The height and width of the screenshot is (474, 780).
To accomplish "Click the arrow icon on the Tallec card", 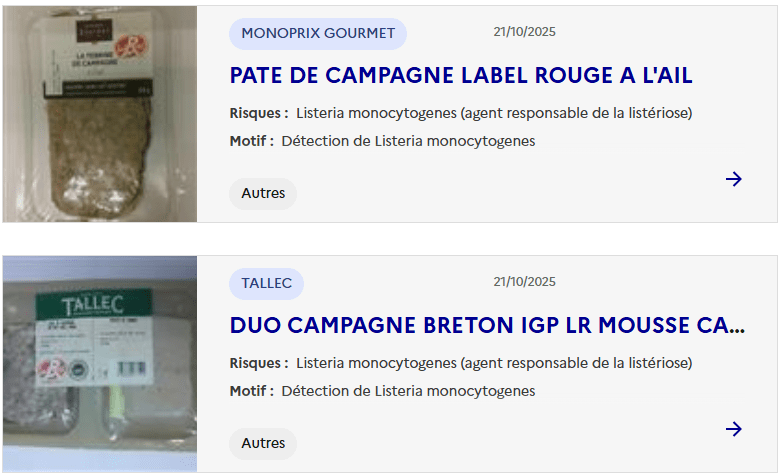I will (734, 429).
